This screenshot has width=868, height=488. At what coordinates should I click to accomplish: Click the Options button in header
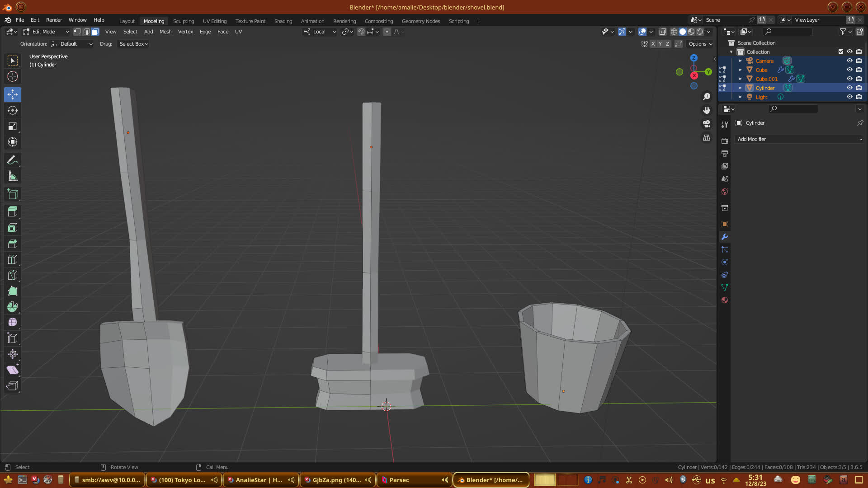[700, 44]
